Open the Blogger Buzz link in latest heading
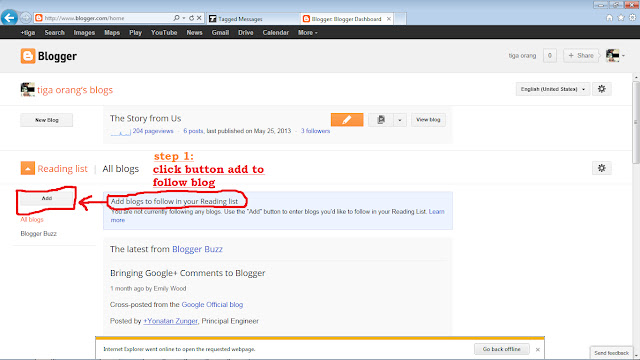Image resolution: width=640 pixels, height=360 pixels. coord(197,249)
